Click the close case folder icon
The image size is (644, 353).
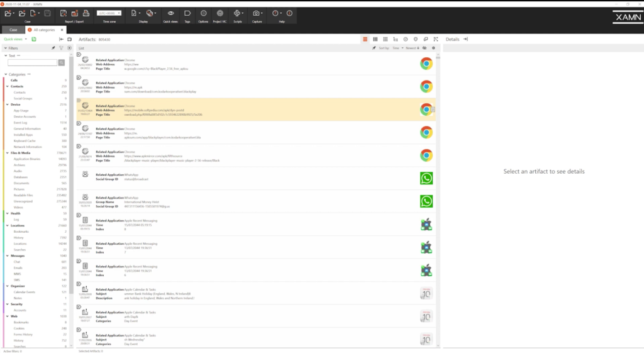pos(22,13)
